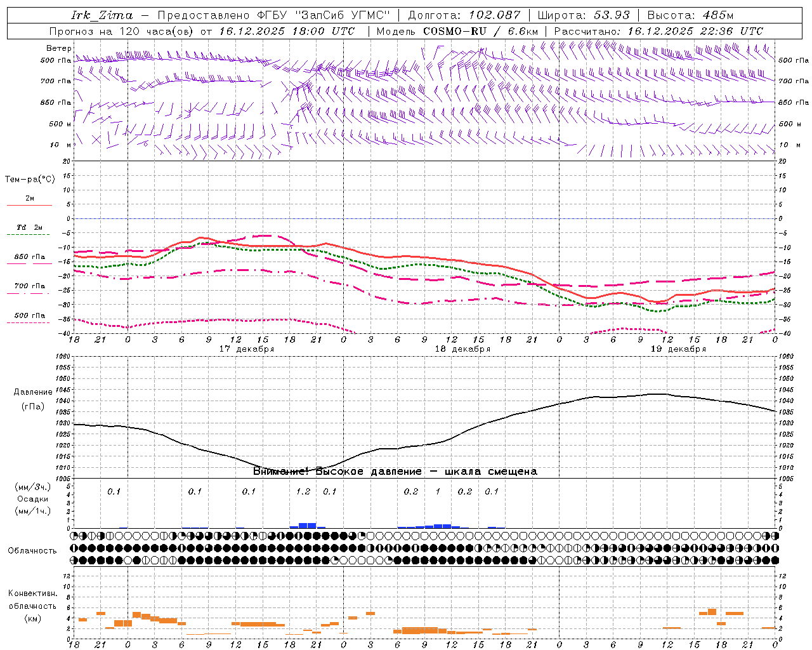This screenshot has width=812, height=650.
Task: Click the "(мм/3ч.)" unit label
Action: (x=33, y=487)
